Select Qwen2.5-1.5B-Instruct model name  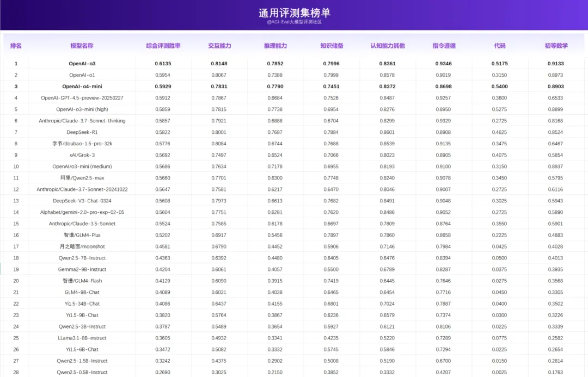(82, 361)
